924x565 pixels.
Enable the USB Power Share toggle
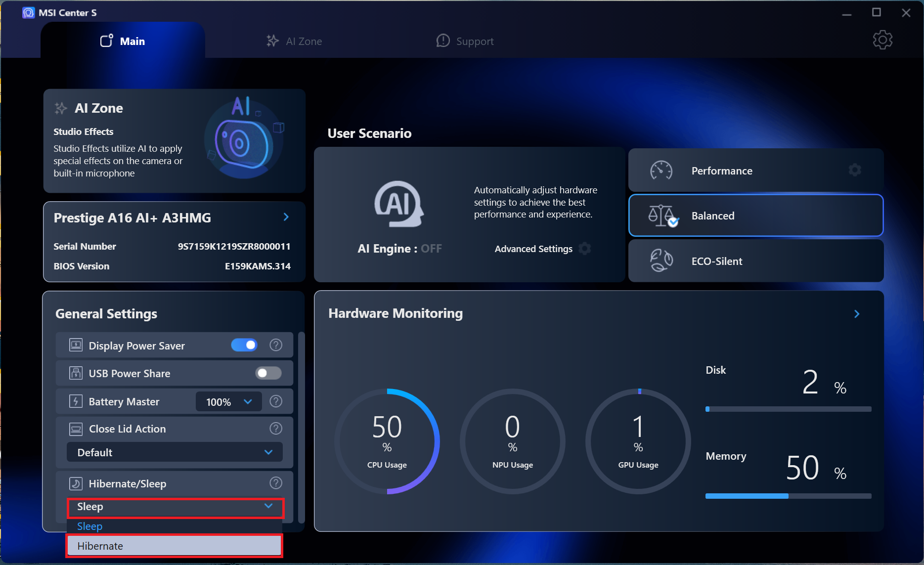point(268,373)
